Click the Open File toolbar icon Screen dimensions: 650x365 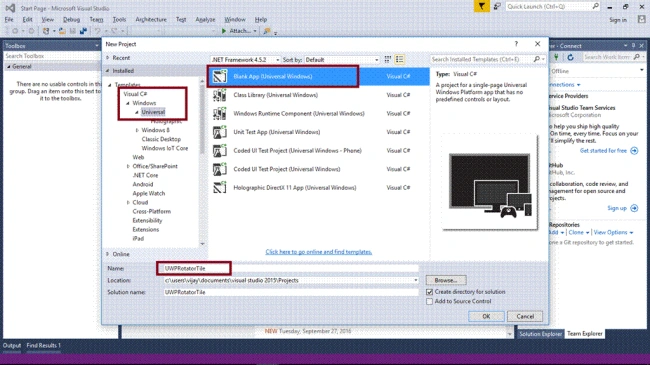coord(62,31)
